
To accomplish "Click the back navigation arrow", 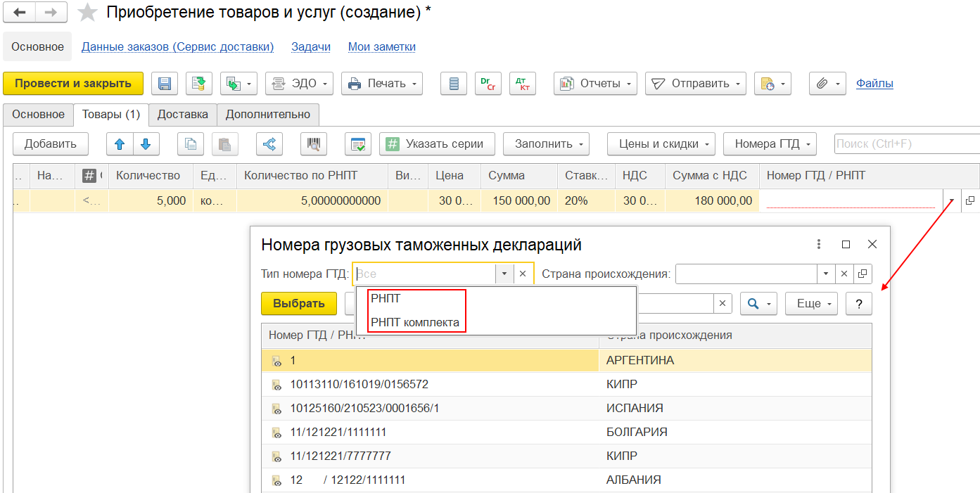I will [x=20, y=12].
